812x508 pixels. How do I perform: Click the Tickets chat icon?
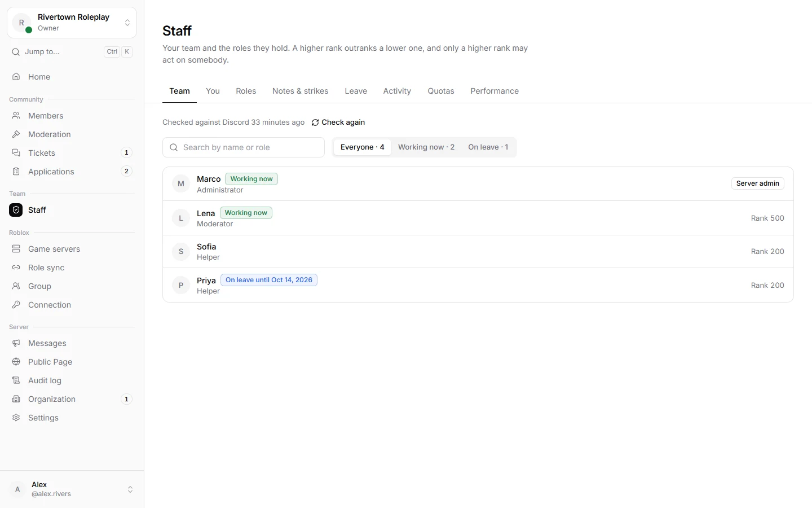(x=16, y=153)
